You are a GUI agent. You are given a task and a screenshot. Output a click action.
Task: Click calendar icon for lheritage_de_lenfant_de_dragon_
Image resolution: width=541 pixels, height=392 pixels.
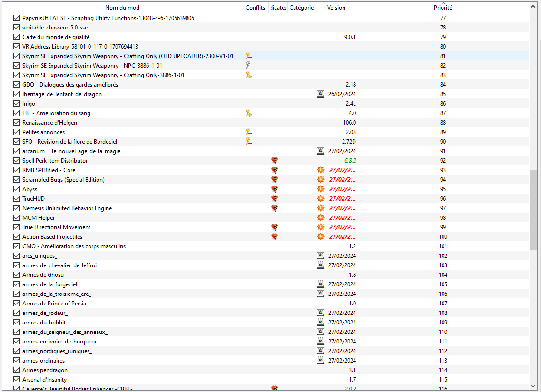[321, 94]
